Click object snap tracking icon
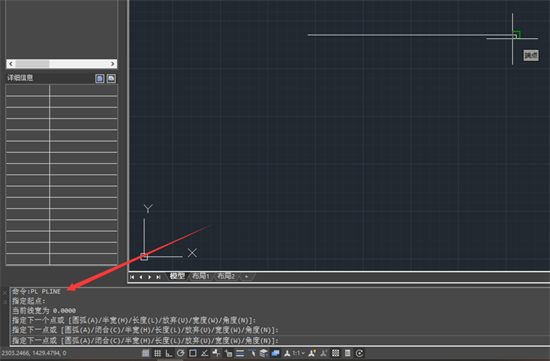The image size is (550, 361). [x=204, y=353]
